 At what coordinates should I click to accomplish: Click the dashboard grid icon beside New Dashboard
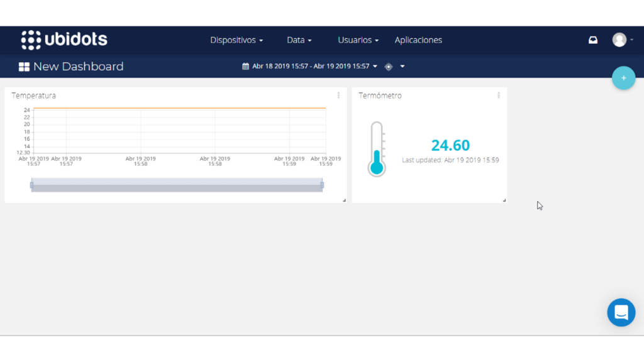(x=24, y=67)
